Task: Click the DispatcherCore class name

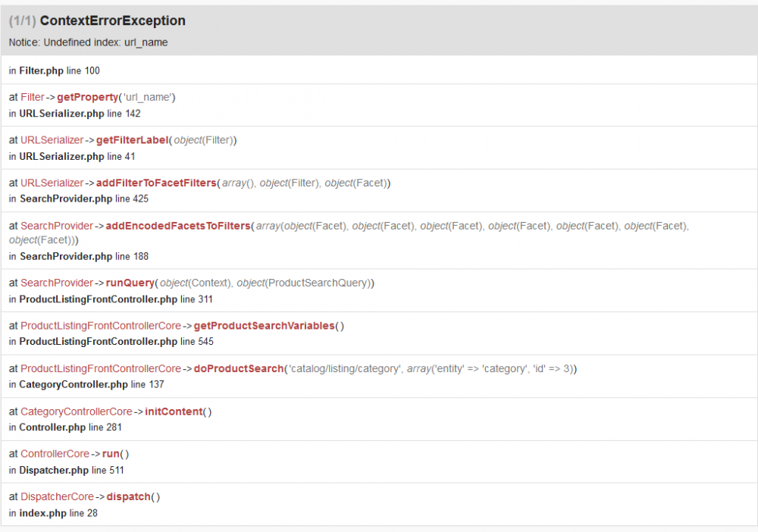Action: click(x=57, y=496)
